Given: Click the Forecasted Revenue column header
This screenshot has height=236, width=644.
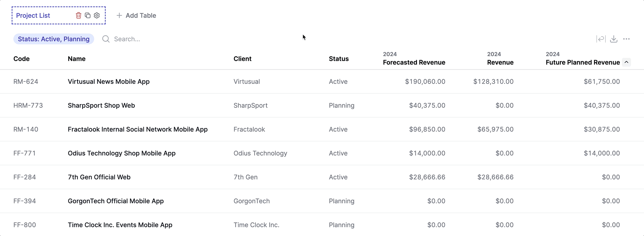Looking at the screenshot, I should click(414, 62).
